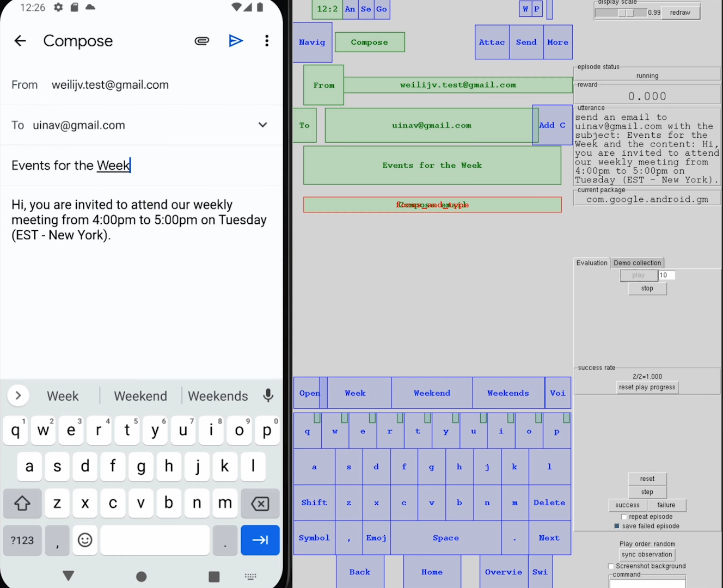The width and height of the screenshot is (723, 588).
Task: Click the 'More' box in the overlay view
Action: click(x=558, y=42)
